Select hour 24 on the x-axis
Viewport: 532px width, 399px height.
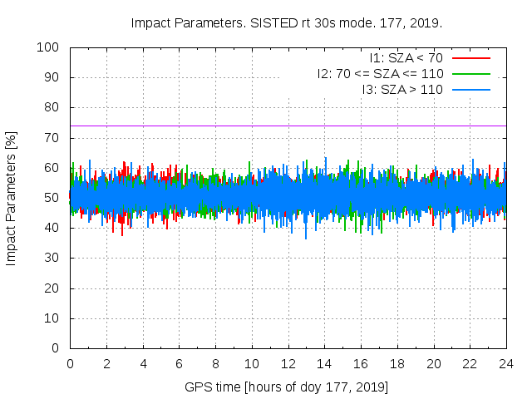(x=506, y=363)
